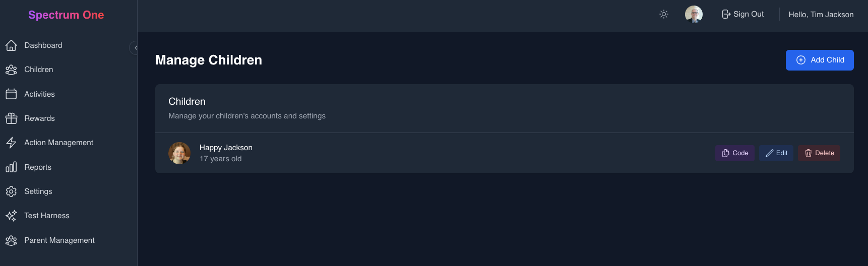Sign Out of the account

pos(743,14)
